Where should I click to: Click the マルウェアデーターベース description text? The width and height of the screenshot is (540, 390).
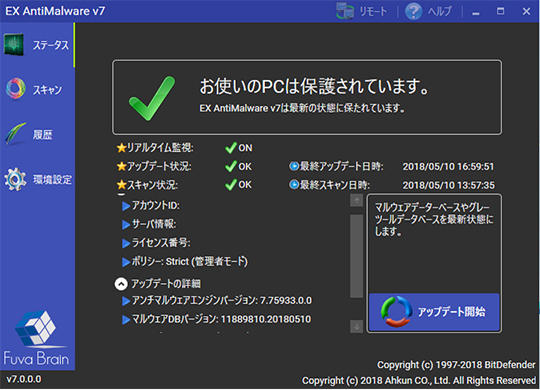click(434, 219)
